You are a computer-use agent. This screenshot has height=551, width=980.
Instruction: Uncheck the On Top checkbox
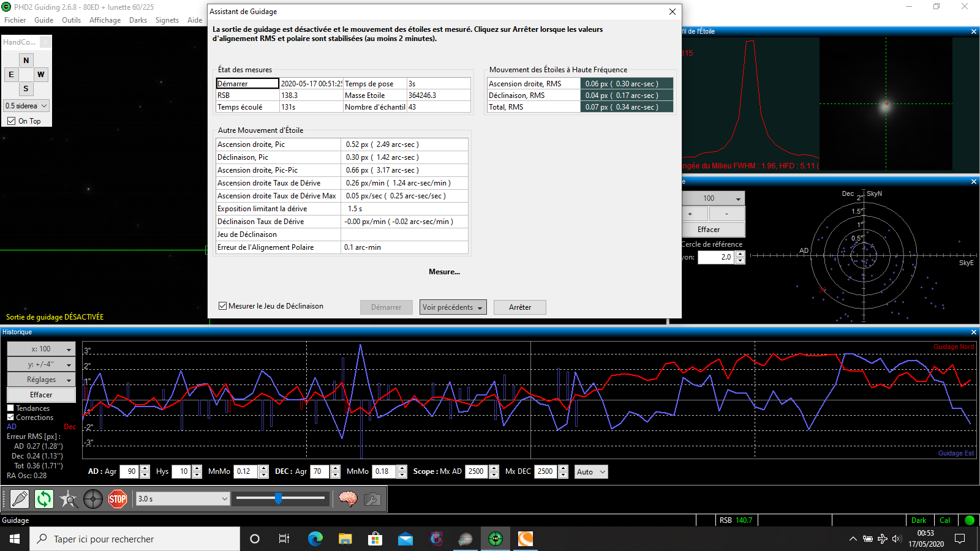click(12, 121)
